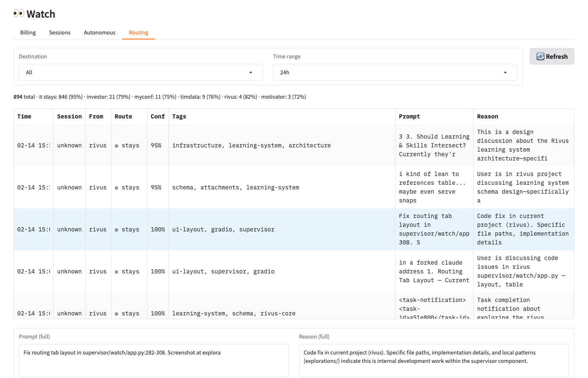Viewport: 588px width, 378px height.
Task: Select row tagged infrastructure, learning-system, architecture
Action: point(251,145)
